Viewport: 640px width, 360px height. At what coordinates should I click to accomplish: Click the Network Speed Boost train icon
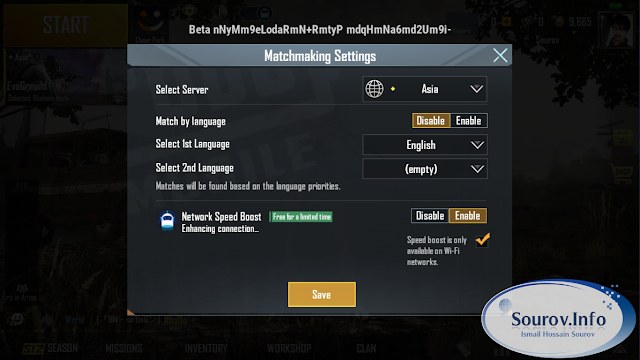(167, 221)
